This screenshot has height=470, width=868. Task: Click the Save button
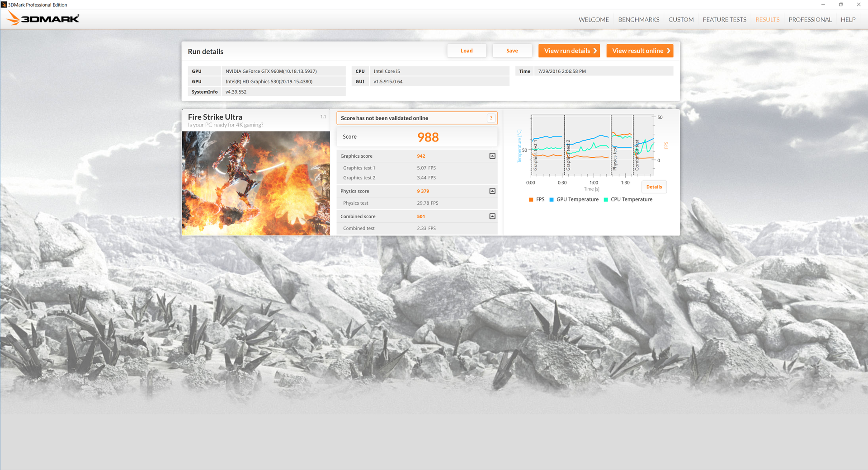click(512, 51)
